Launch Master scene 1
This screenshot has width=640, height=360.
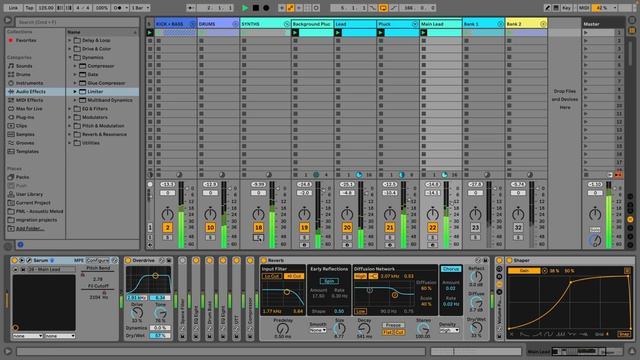click(x=586, y=32)
